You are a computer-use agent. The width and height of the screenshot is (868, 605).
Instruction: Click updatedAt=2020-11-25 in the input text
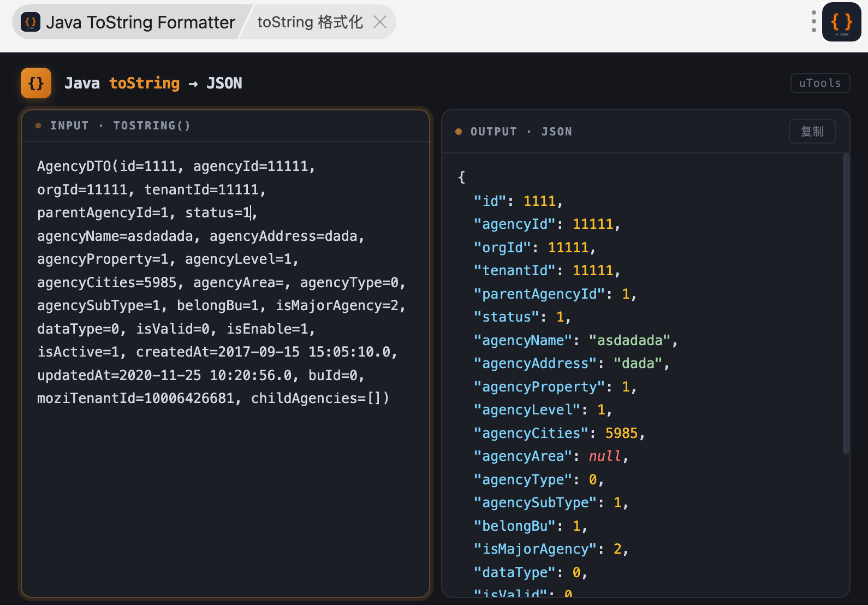[x=119, y=375]
